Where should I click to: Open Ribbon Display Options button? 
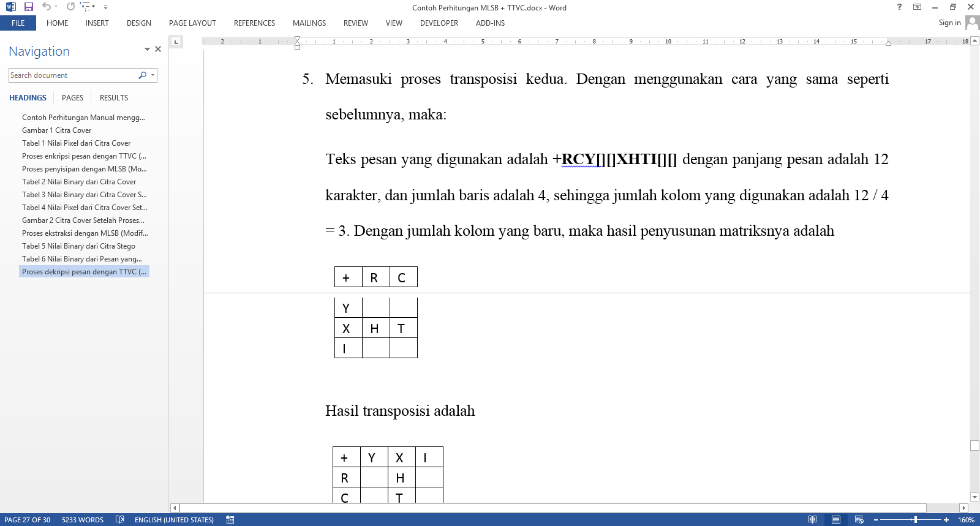pos(917,7)
